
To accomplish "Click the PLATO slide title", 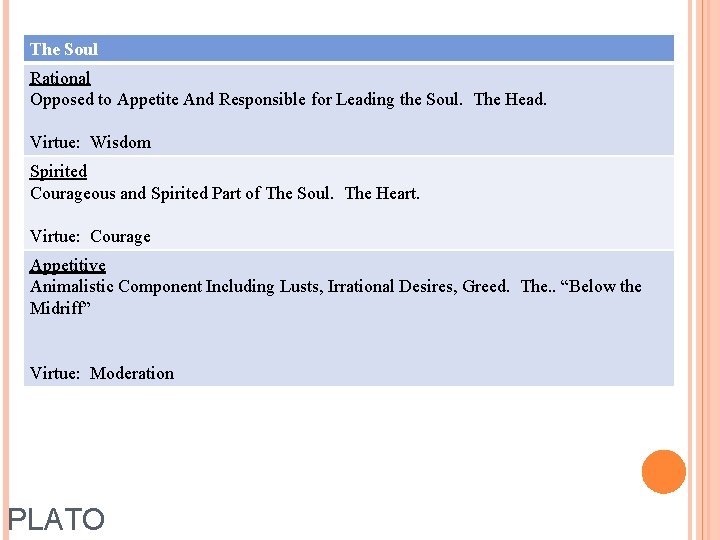I will (56, 519).
